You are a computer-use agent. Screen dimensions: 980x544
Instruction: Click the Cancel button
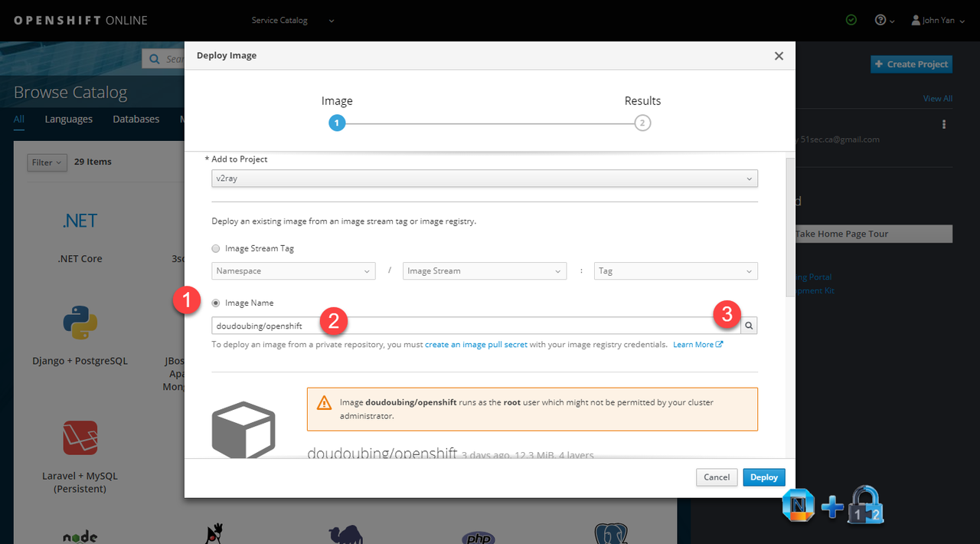click(x=717, y=477)
